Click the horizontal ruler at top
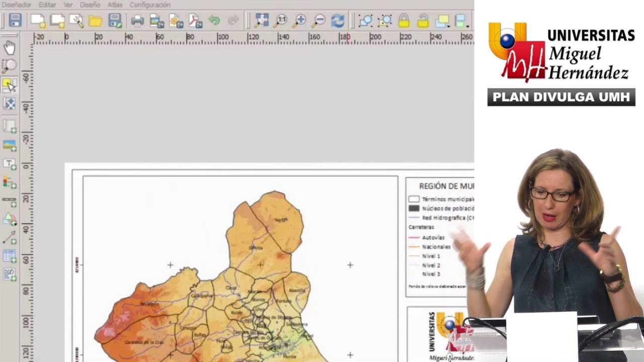The width and height of the screenshot is (644, 362). click(254, 39)
